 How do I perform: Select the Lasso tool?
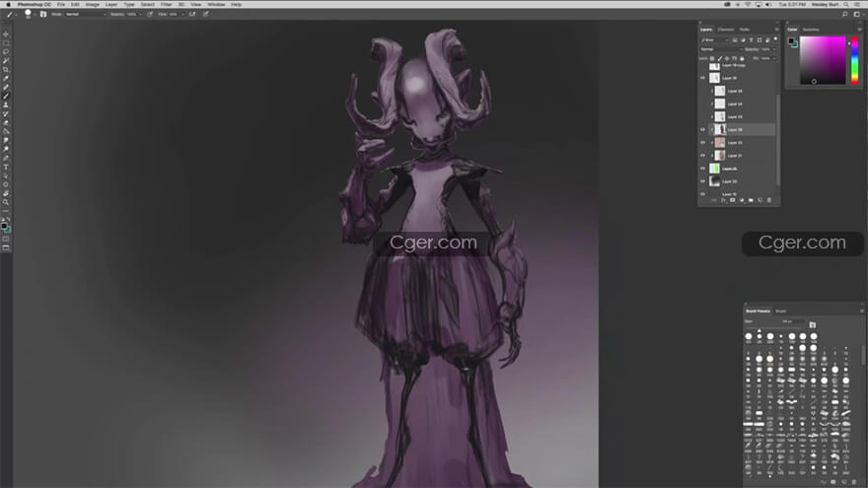(x=6, y=52)
